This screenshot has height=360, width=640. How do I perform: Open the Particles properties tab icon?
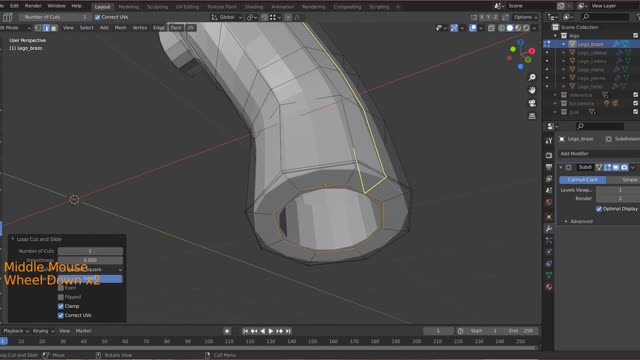click(x=549, y=240)
